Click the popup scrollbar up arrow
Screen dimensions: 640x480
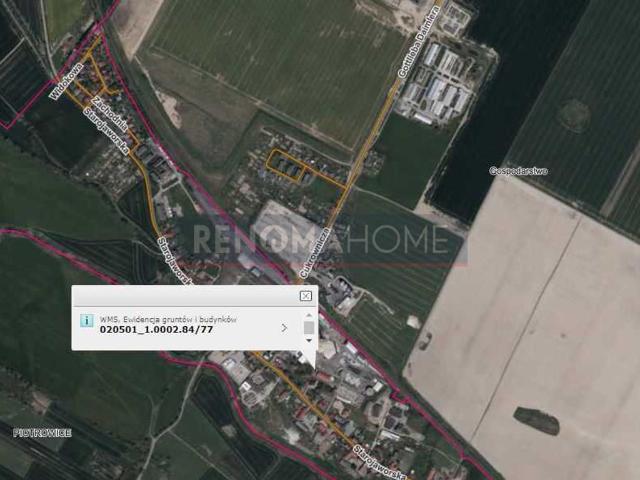click(x=309, y=315)
